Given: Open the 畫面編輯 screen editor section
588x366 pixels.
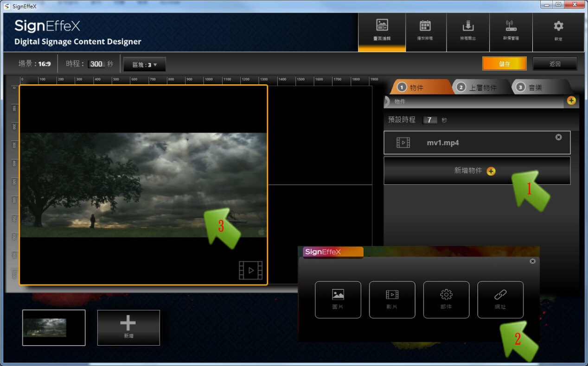Looking at the screenshot, I should coord(382,31).
